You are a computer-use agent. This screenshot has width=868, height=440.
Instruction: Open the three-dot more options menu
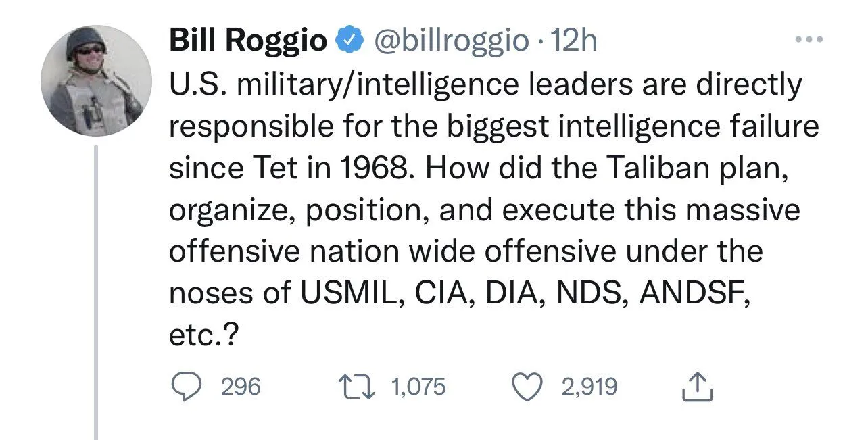(809, 39)
